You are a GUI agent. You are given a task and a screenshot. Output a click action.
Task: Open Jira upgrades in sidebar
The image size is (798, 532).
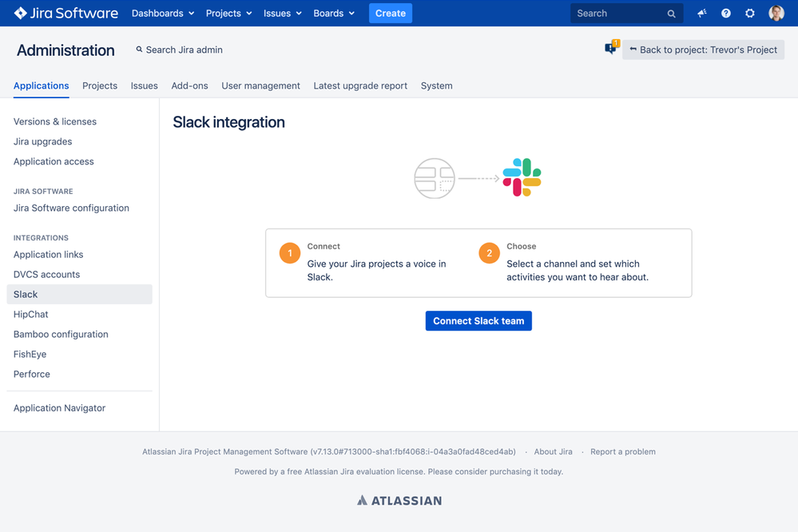43,141
